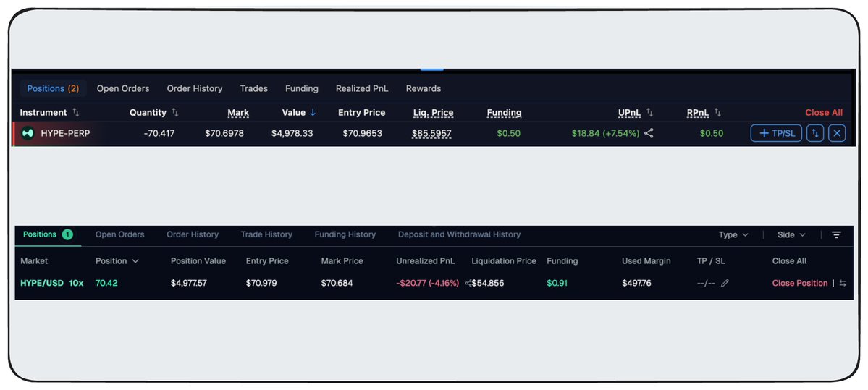Click the liquidation price $54.856
Viewport: 868px width, 390px height.
click(488, 283)
